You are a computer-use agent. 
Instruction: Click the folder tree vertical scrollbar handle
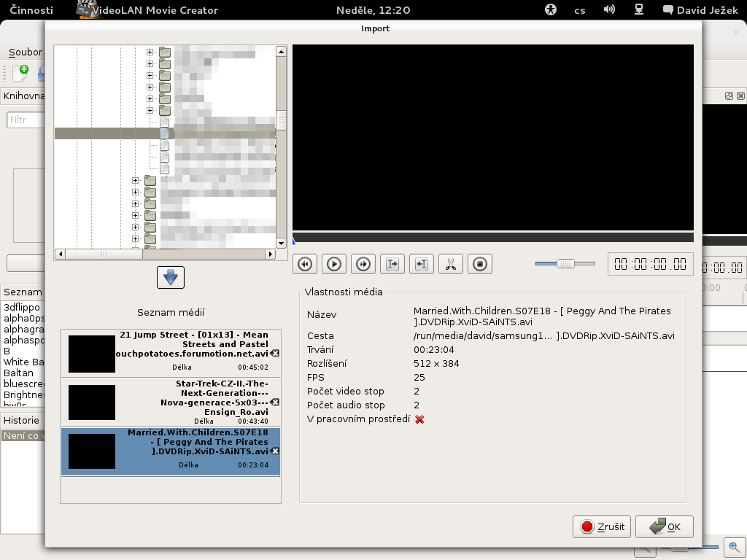[281, 121]
